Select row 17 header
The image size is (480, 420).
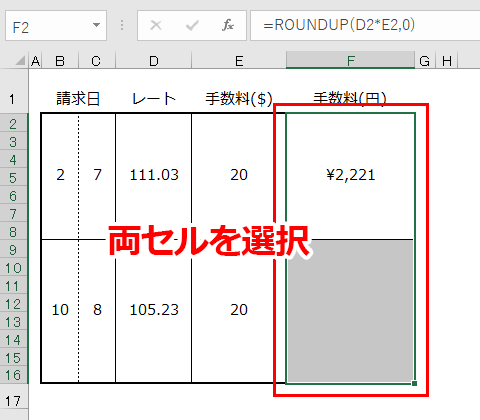click(13, 401)
